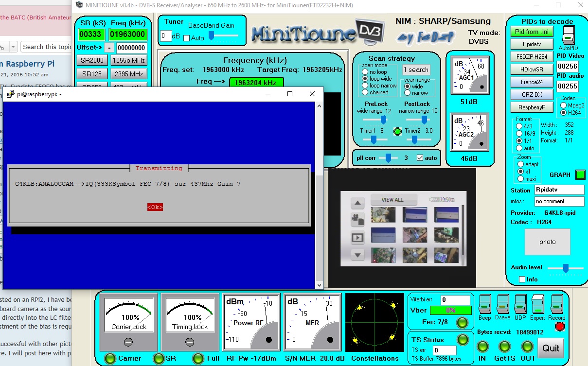Click the green GRAPH indicator square
This screenshot has width=588, height=366.
[580, 174]
